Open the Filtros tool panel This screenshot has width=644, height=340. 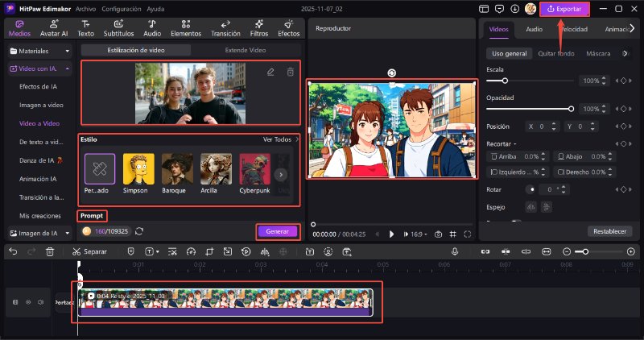259,28
